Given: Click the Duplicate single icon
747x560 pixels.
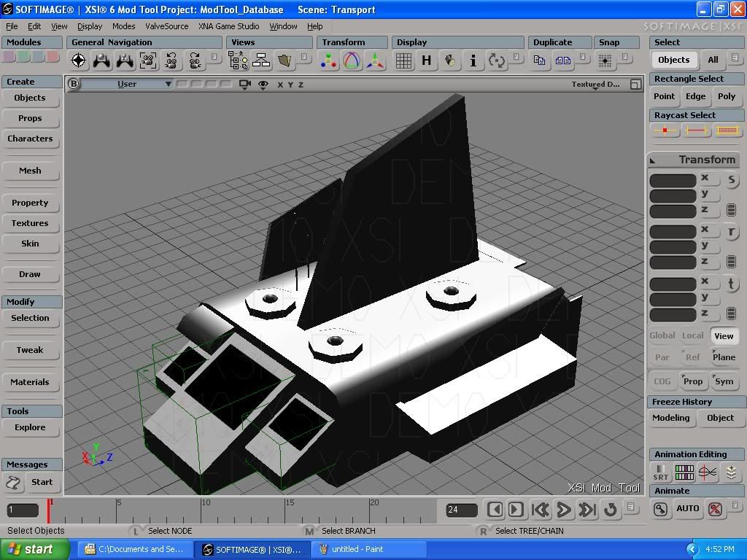Looking at the screenshot, I should click(x=539, y=61).
